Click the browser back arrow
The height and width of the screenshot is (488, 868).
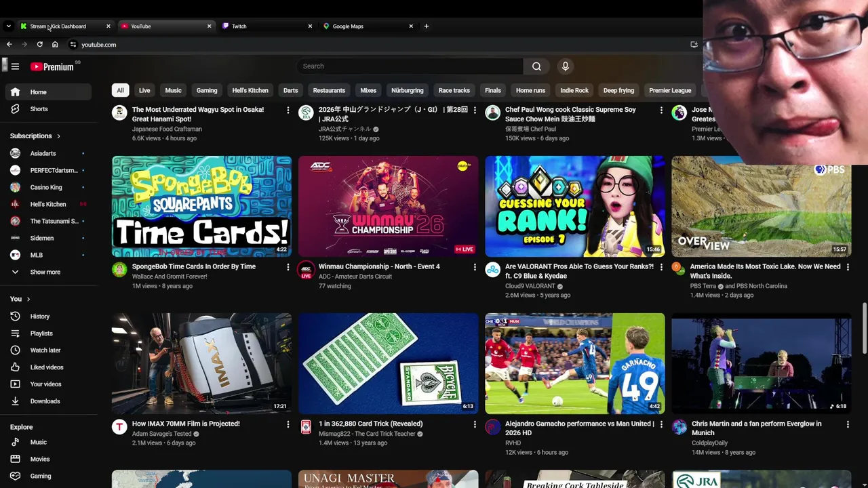pos(9,45)
